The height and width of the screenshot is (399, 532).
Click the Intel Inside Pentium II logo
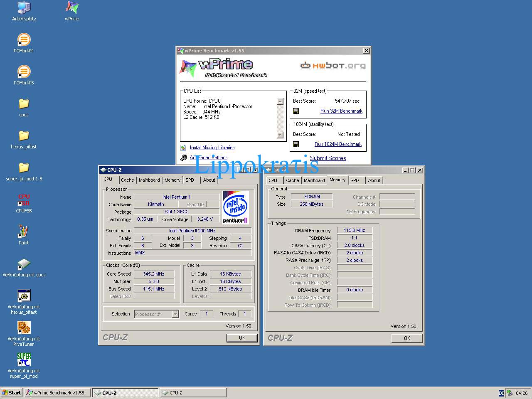pos(236,207)
